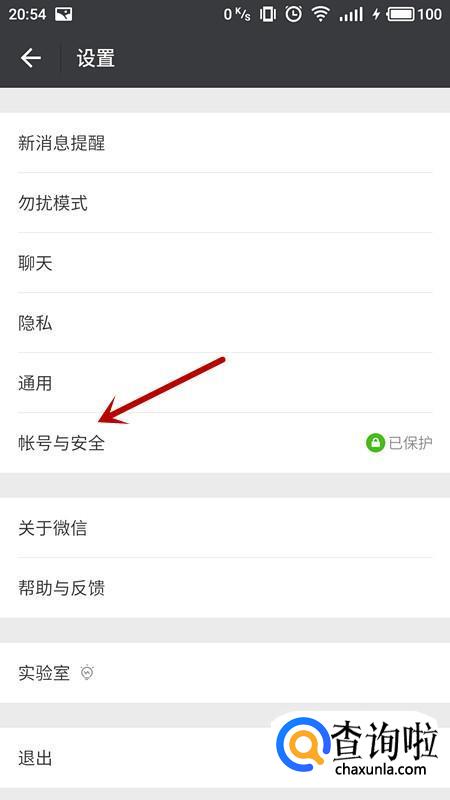The width and height of the screenshot is (450, 800).
Task: Open 帮助与反馈 page
Action: (x=225, y=588)
